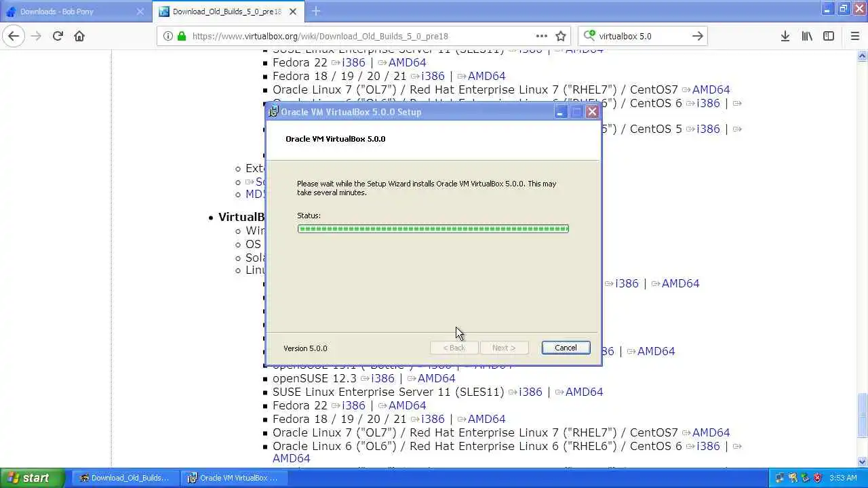
Task: Click the green padlock security icon
Action: (x=182, y=36)
